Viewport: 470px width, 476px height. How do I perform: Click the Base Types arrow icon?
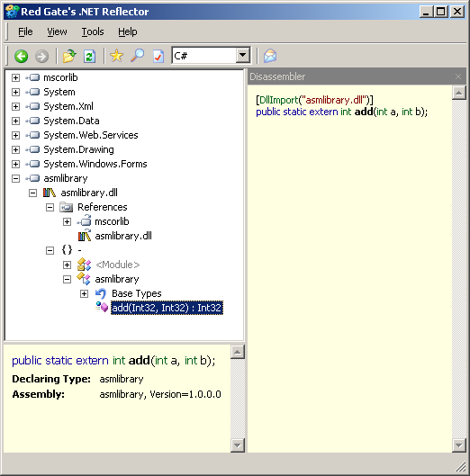click(x=101, y=293)
